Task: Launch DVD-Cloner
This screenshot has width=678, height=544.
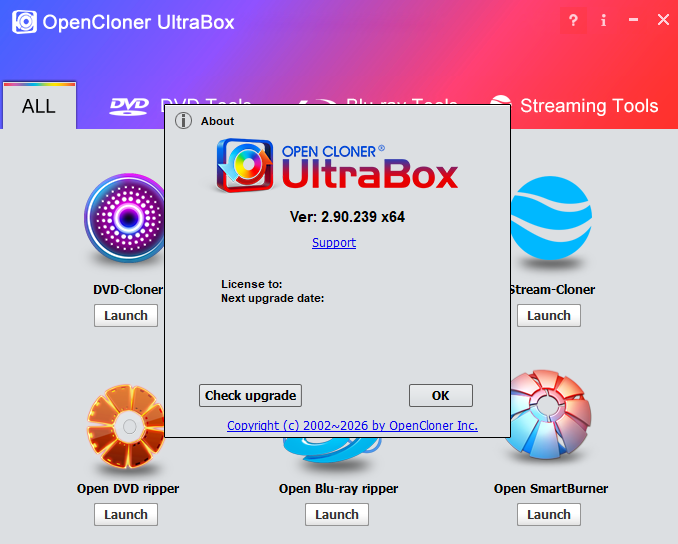Action: [126, 316]
